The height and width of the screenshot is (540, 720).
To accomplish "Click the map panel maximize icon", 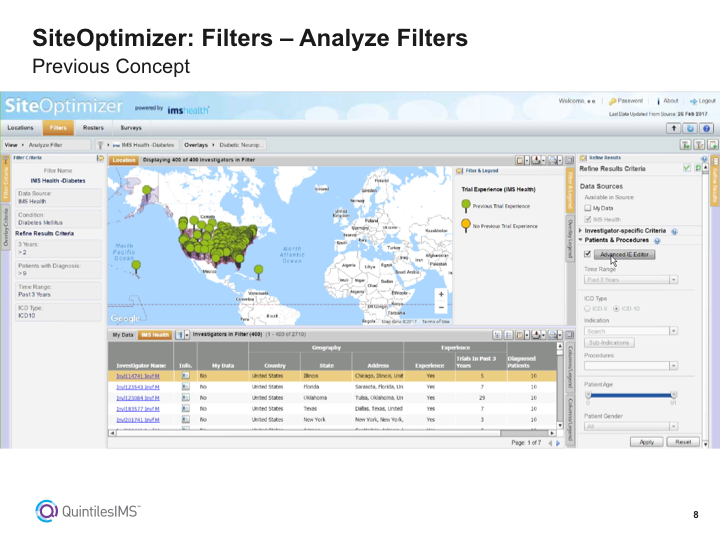I will tap(569, 160).
